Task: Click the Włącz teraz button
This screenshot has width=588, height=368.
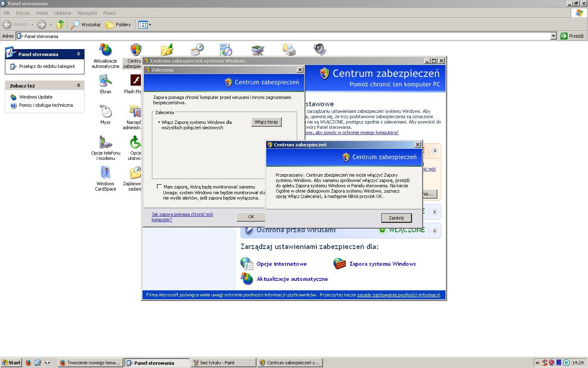Action: 266,122
